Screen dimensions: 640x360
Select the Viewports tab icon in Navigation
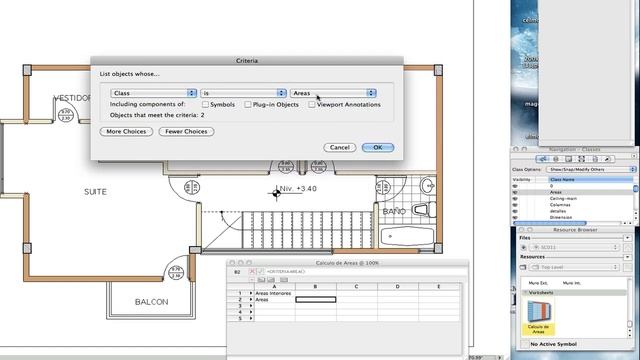(582, 159)
